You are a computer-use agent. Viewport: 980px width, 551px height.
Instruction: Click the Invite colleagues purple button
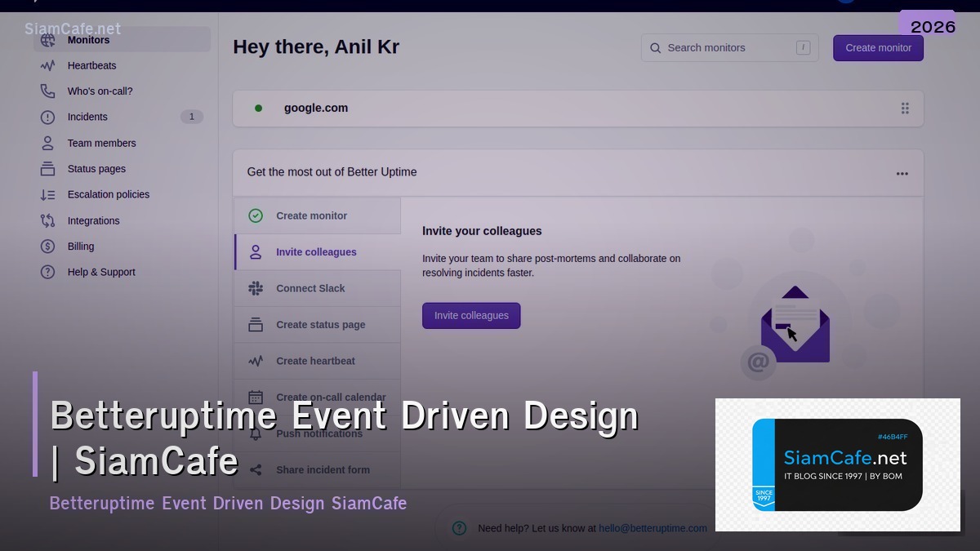point(471,315)
